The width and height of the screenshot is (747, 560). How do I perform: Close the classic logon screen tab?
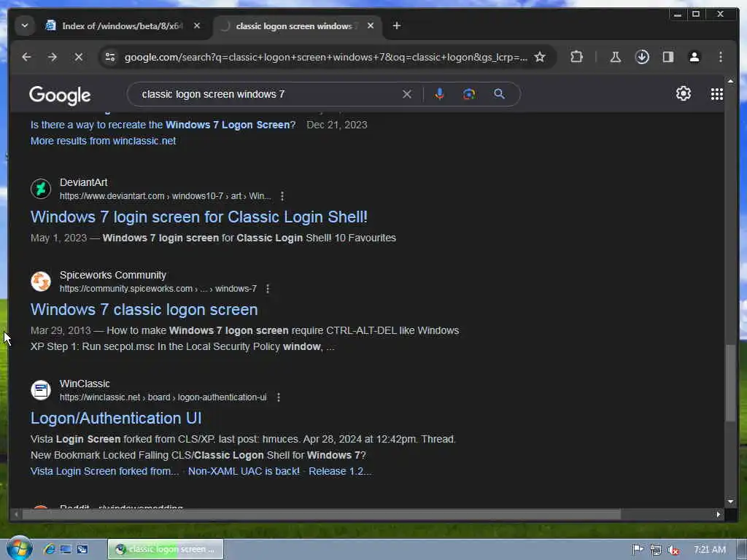(x=371, y=26)
